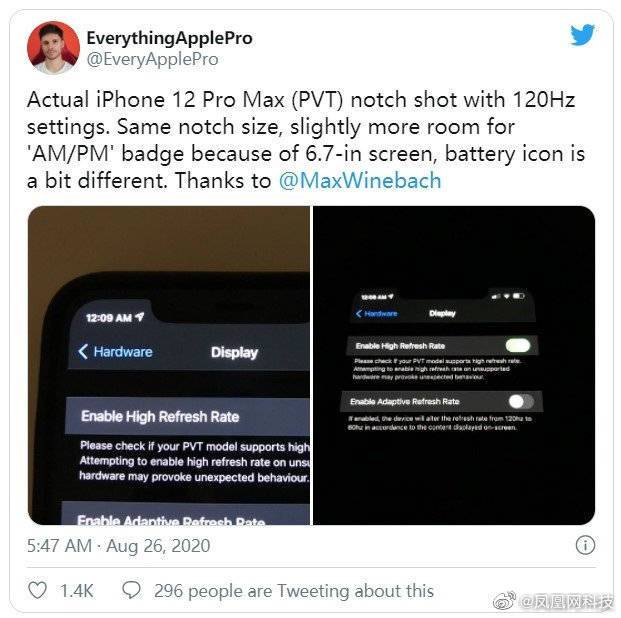This screenshot has height=618, width=621.
Task: Tap battery icon in right photo
Action: coord(519,296)
